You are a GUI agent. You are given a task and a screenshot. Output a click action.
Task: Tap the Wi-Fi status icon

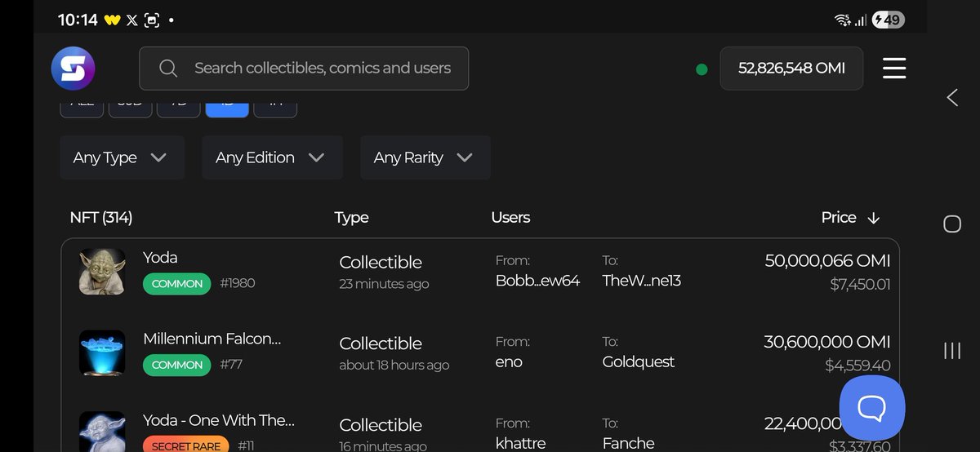tap(842, 20)
